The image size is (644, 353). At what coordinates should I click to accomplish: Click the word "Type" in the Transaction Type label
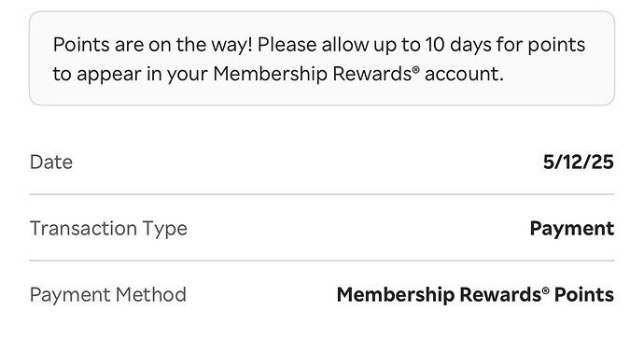coord(164,229)
